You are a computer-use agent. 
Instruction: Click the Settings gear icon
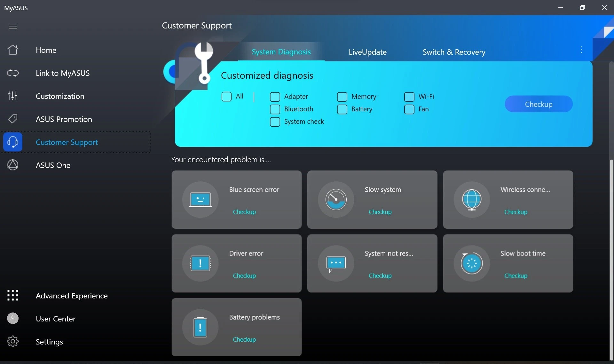[13, 342]
